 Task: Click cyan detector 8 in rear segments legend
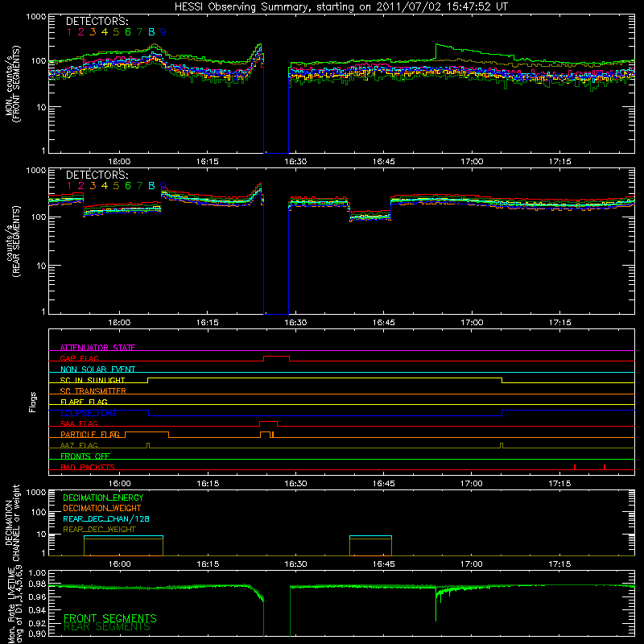pos(151,186)
